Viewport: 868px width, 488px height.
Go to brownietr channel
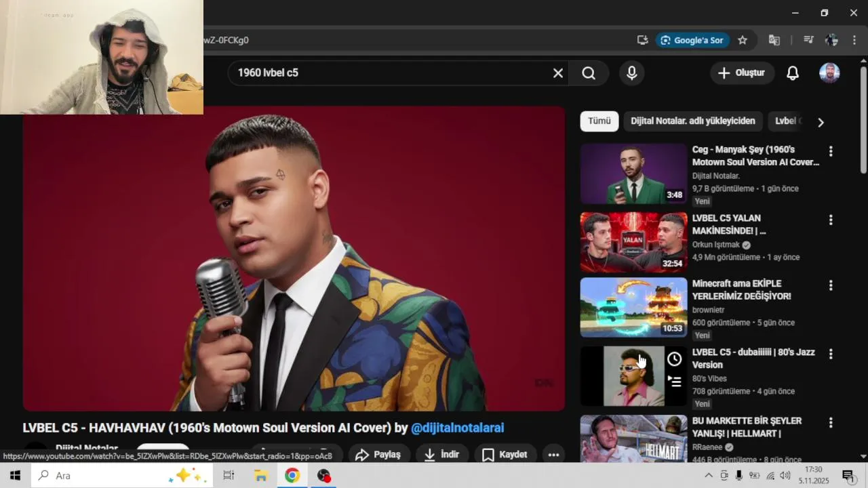[x=708, y=310]
